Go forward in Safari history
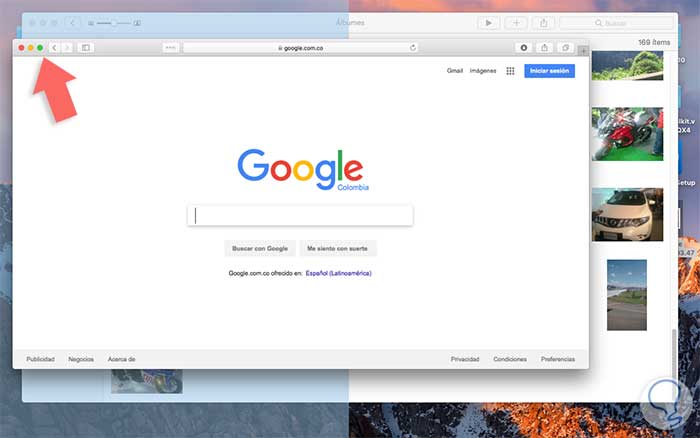The image size is (700, 438). coord(67,48)
